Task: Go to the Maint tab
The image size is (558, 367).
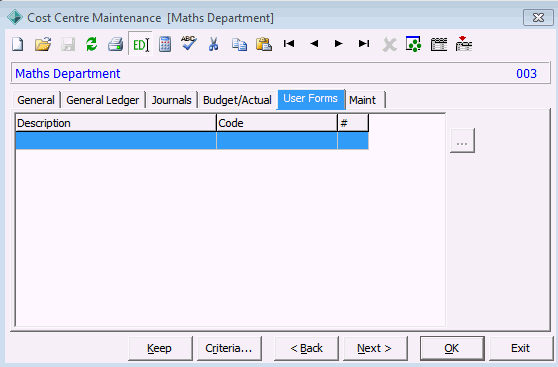Action: (364, 100)
